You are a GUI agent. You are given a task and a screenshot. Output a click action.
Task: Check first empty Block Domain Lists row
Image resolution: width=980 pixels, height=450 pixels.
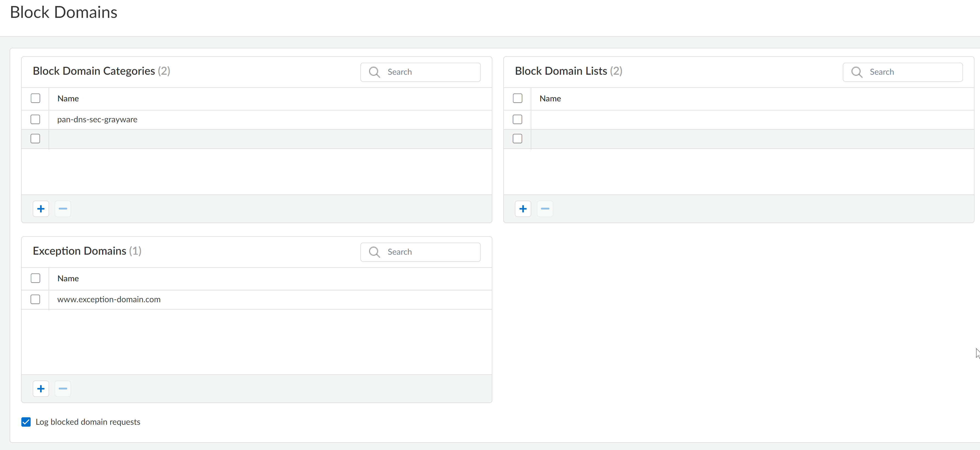pyautogui.click(x=517, y=120)
